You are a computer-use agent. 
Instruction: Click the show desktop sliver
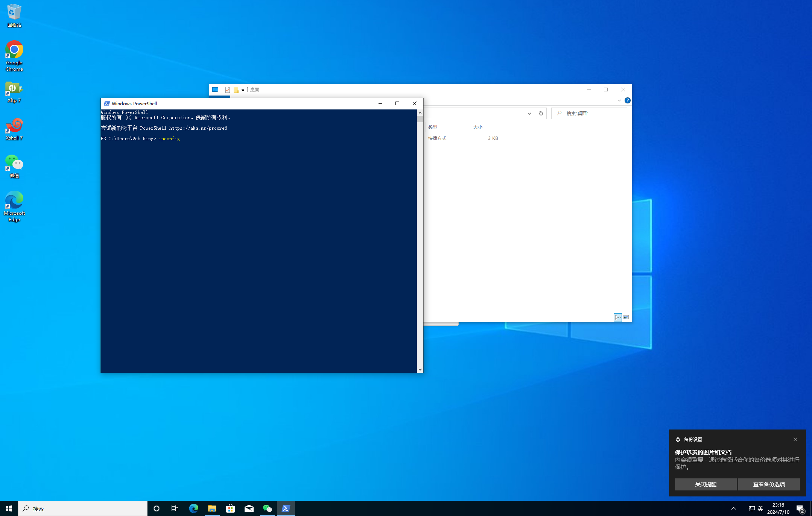click(811, 508)
